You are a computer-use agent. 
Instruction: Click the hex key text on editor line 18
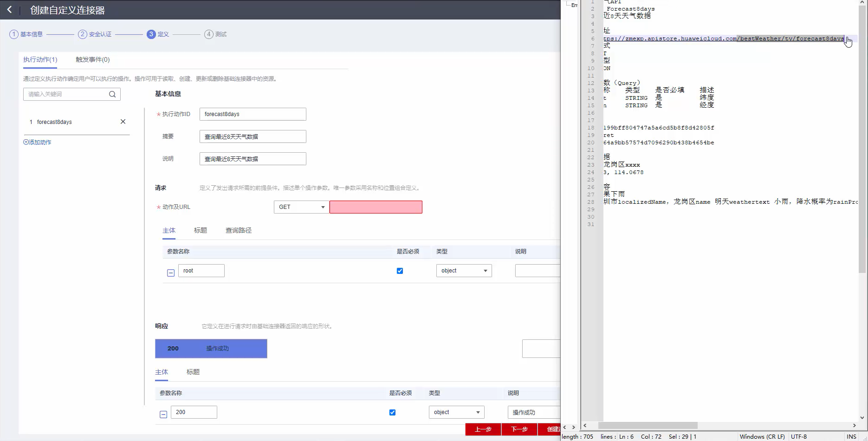click(x=659, y=128)
